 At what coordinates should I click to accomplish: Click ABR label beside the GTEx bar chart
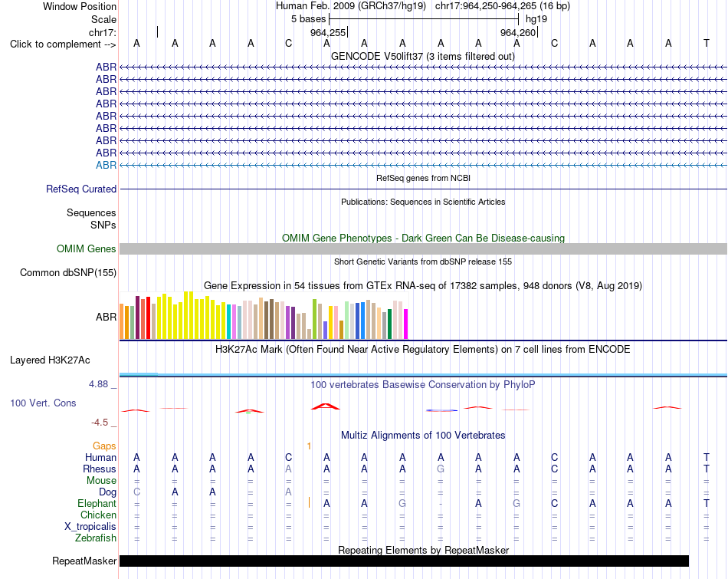[x=106, y=317]
